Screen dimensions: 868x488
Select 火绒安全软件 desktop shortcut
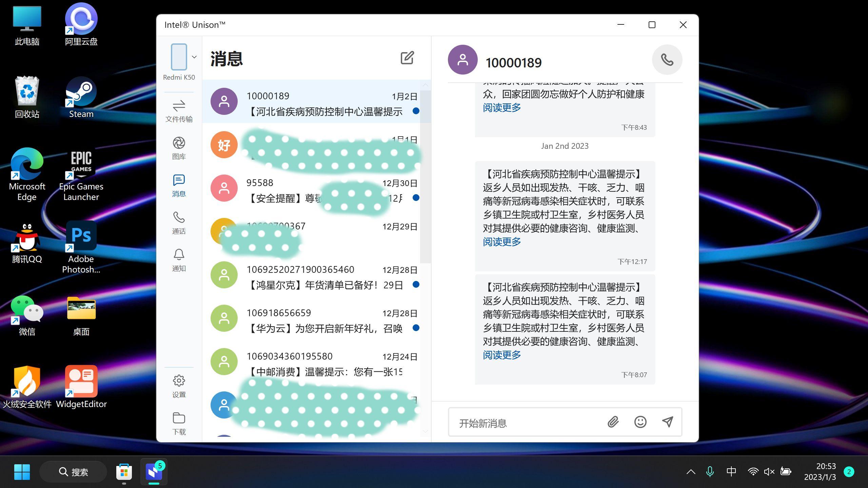(27, 387)
